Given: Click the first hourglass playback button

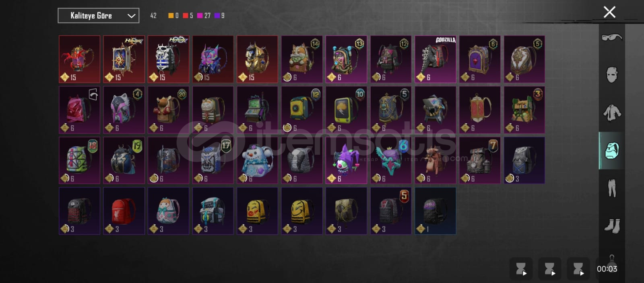Looking at the screenshot, I should 521,269.
